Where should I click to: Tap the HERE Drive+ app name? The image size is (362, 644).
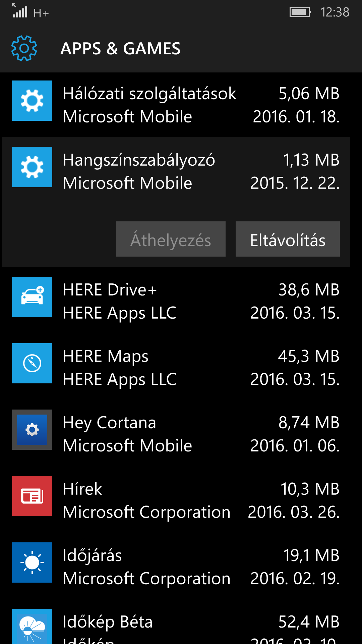tap(110, 290)
